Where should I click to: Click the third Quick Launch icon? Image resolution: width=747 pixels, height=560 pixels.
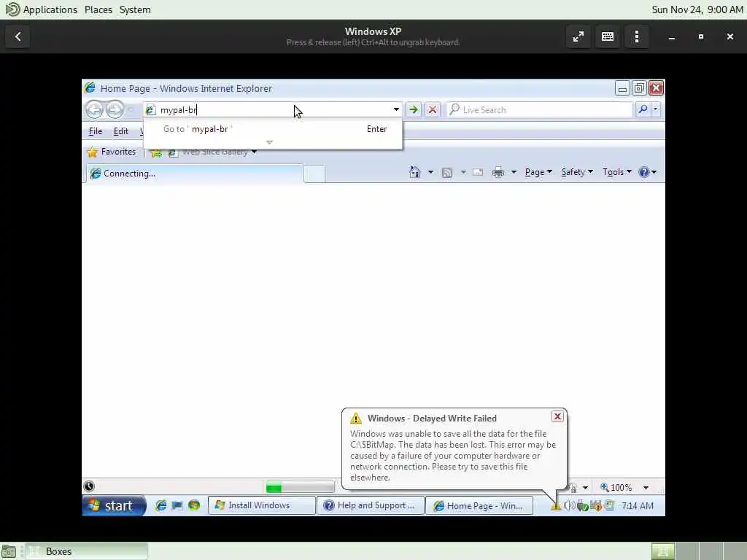pyautogui.click(x=194, y=506)
